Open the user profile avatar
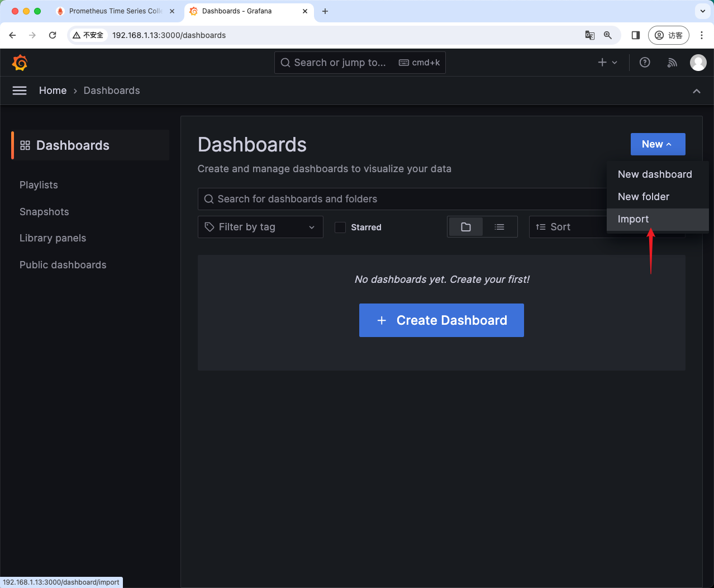714x588 pixels. pyautogui.click(x=698, y=63)
